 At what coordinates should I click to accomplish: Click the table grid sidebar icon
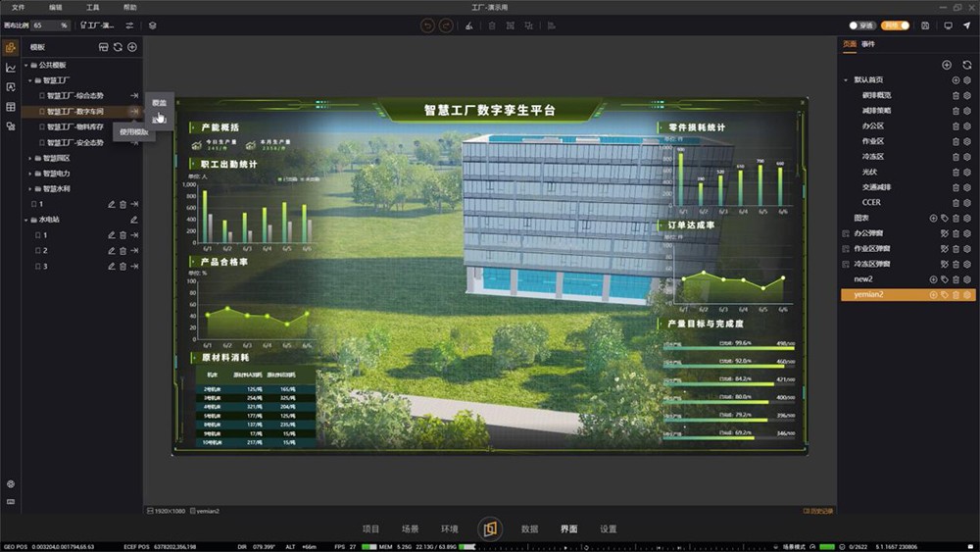pyautogui.click(x=11, y=107)
